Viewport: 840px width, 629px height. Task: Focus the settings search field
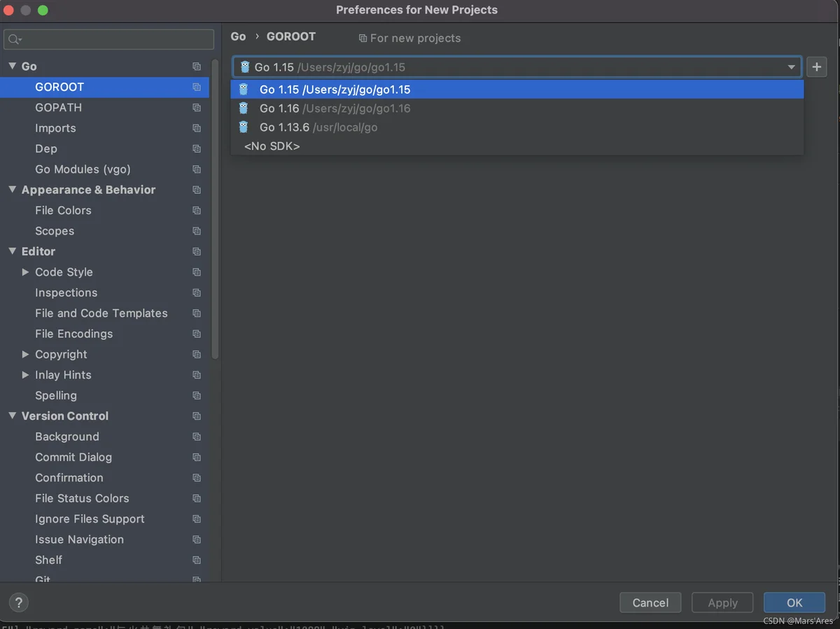[x=109, y=39]
